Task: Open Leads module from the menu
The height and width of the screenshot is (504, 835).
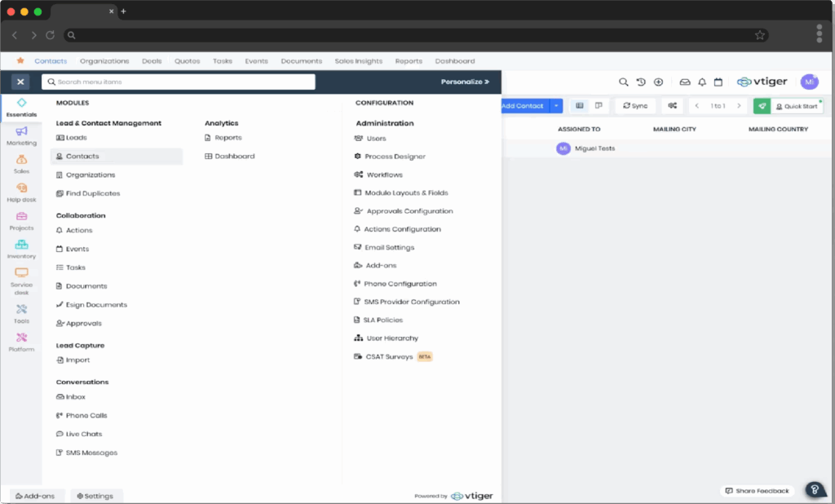Action: coord(72,138)
